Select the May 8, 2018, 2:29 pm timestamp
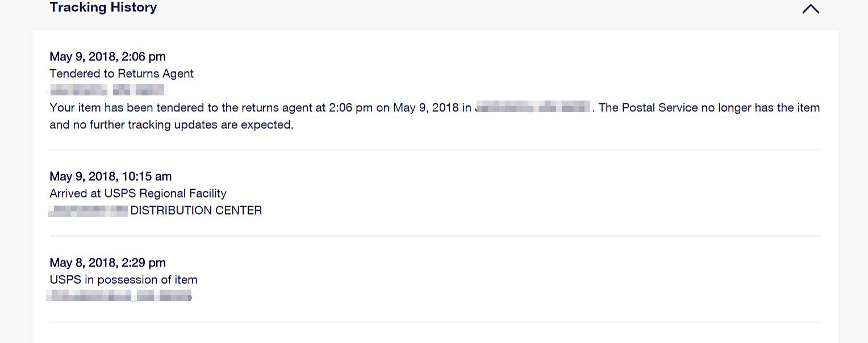The image size is (868, 343). click(x=107, y=262)
